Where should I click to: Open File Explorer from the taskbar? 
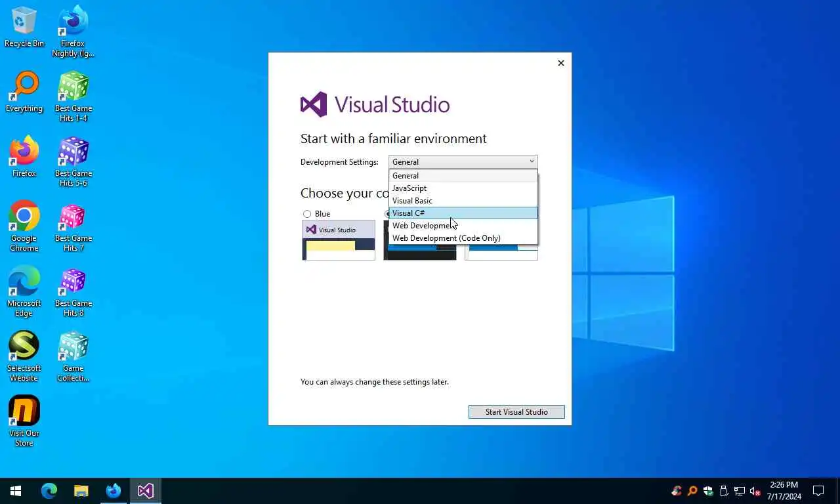pos(81,491)
